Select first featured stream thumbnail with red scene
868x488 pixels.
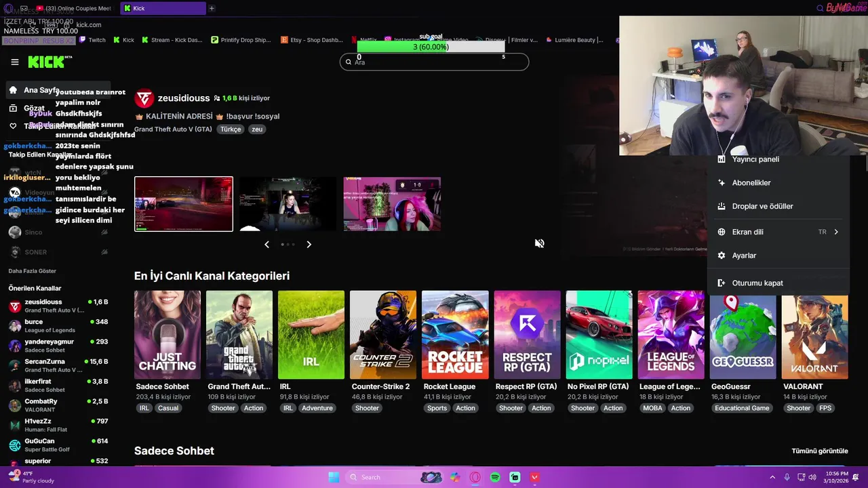[x=184, y=204]
